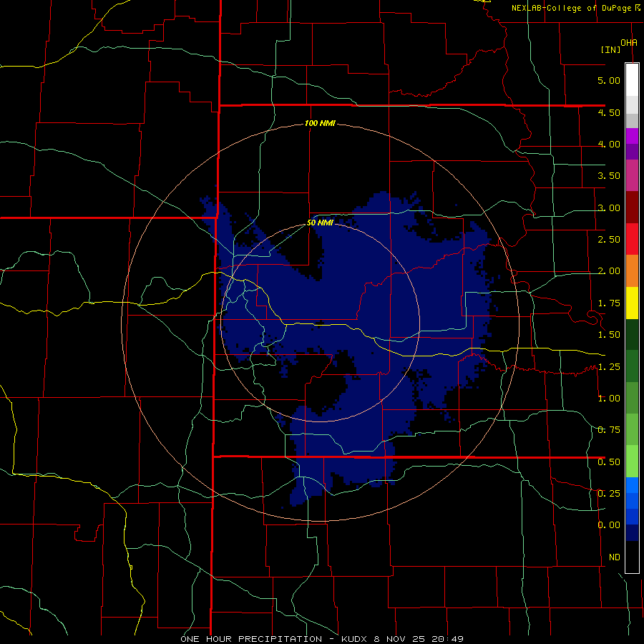Pick the darkest green legend swatch
Screen dimensions: 644x644
click(632, 334)
